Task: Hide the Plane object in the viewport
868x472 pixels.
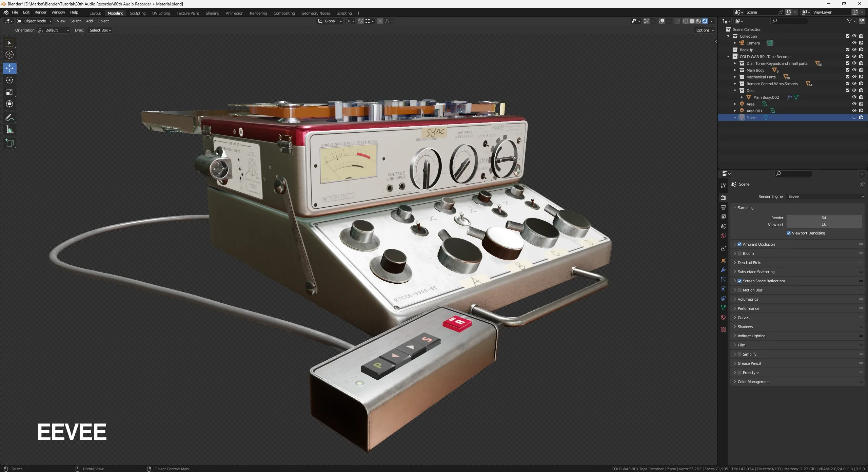Action: (x=854, y=117)
